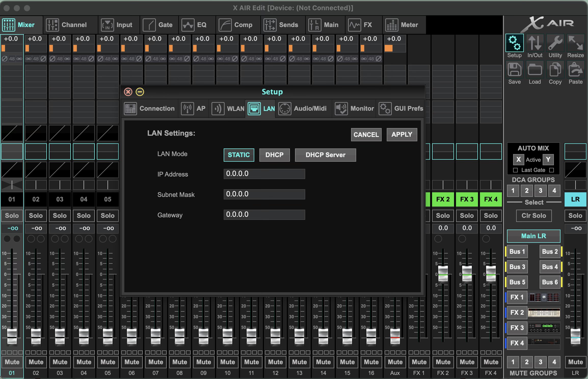Viewport: 588px width, 379px height.
Task: Toggle the left Last Gate checkbox
Action: point(515,170)
